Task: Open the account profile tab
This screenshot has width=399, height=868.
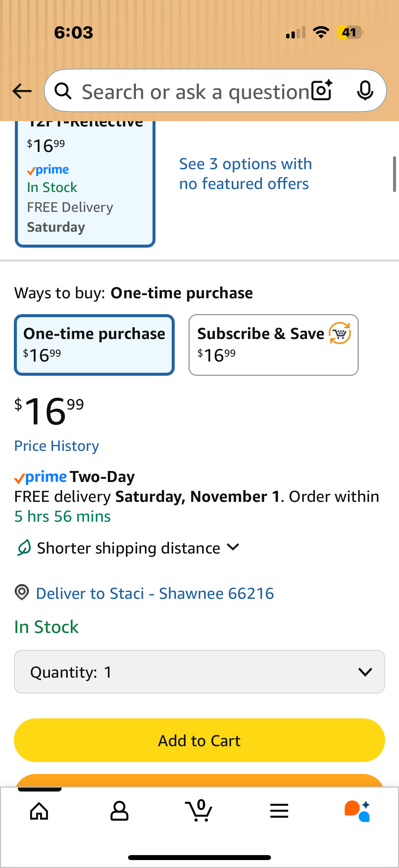Action: coord(119,811)
